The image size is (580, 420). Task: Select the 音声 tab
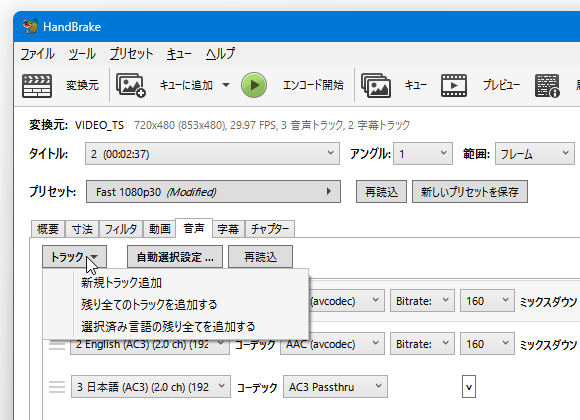194,228
